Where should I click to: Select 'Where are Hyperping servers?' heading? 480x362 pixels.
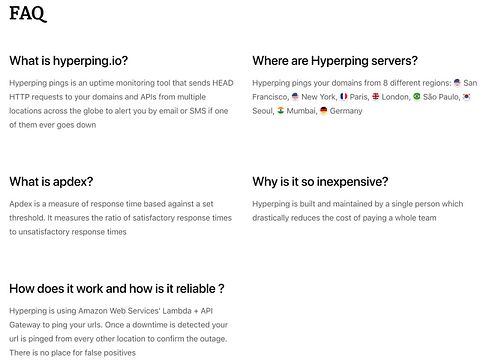(x=335, y=61)
